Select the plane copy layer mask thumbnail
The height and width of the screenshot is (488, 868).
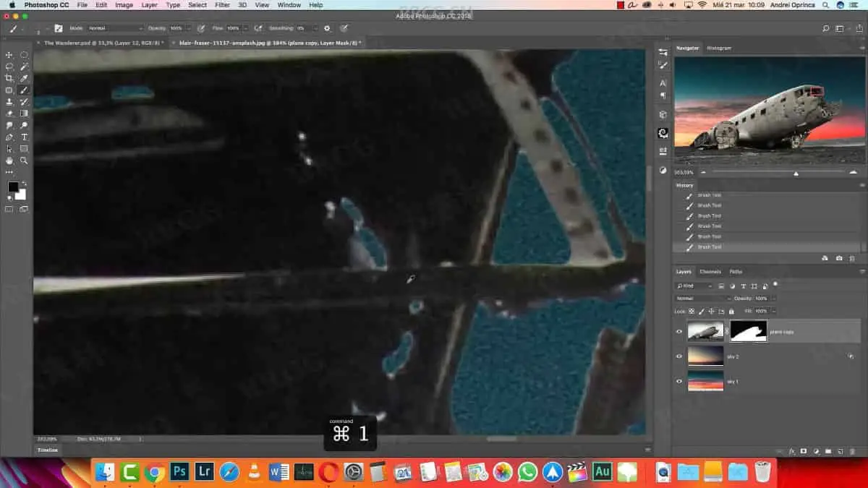(x=748, y=331)
